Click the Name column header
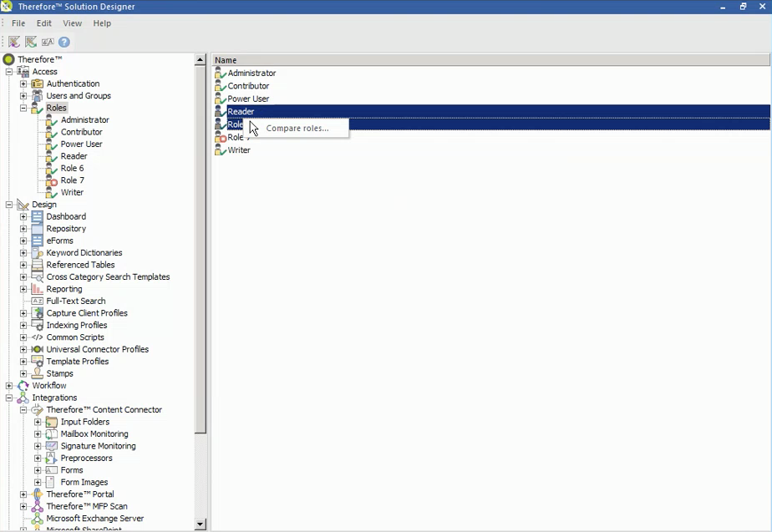This screenshot has height=532, width=772. point(224,59)
